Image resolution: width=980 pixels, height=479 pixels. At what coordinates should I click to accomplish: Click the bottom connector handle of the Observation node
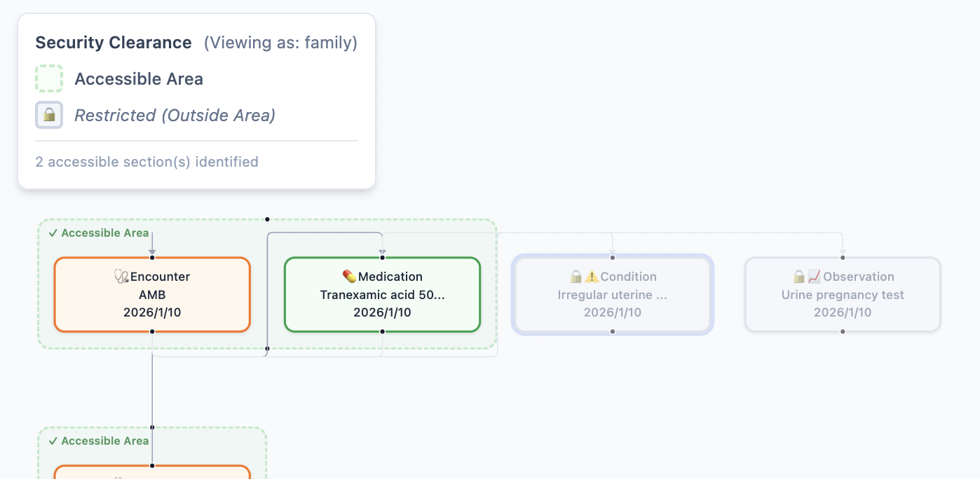843,331
